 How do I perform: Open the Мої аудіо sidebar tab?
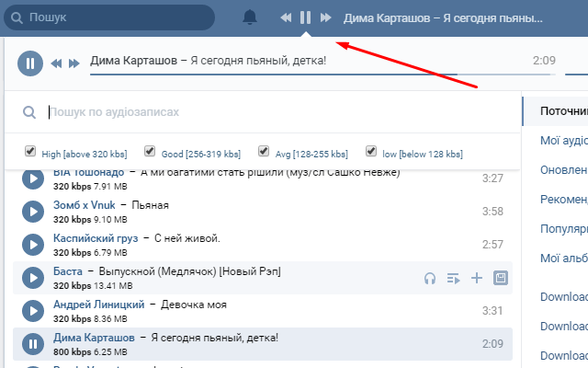coord(562,140)
